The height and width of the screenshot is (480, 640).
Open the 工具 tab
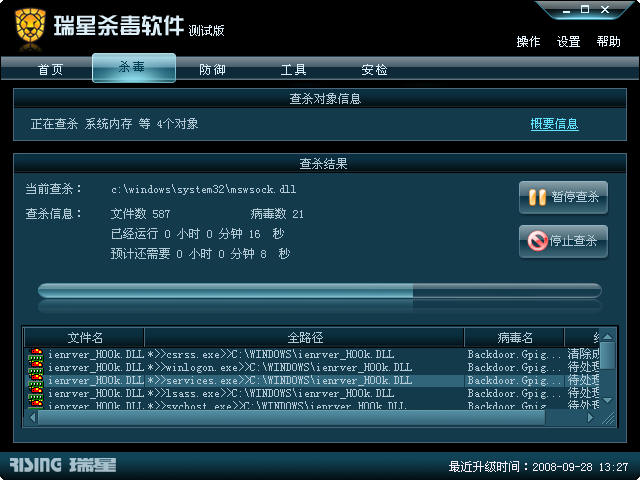tap(293, 69)
